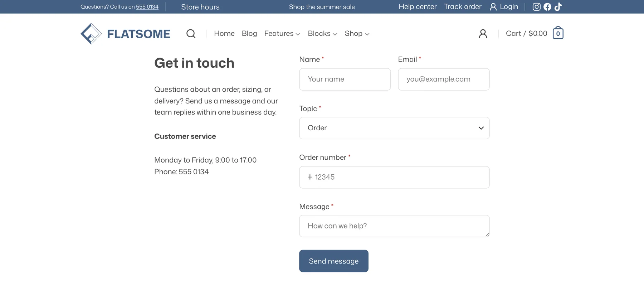Click the Get in touch heading
644x300 pixels.
(194, 63)
